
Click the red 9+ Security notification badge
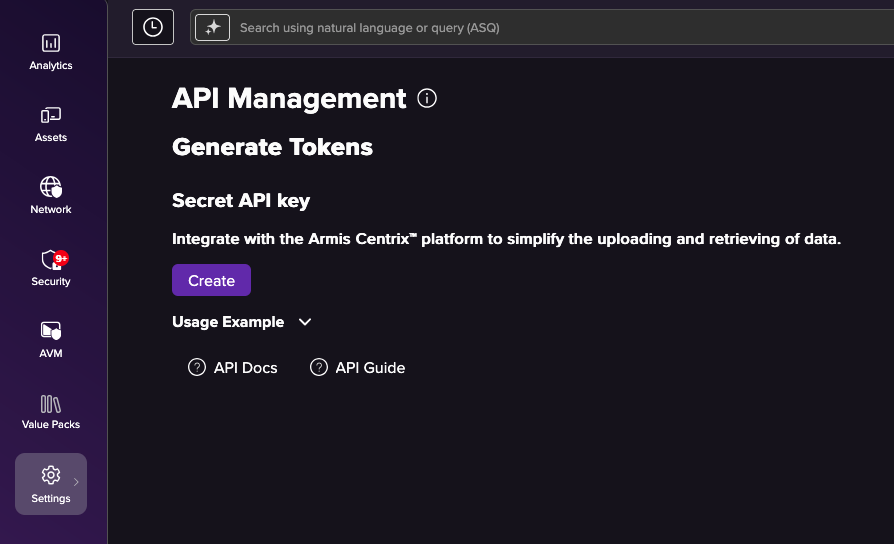point(61,258)
